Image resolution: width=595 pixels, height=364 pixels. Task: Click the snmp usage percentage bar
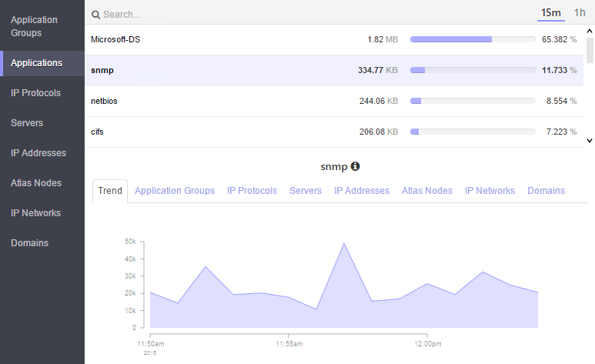473,70
